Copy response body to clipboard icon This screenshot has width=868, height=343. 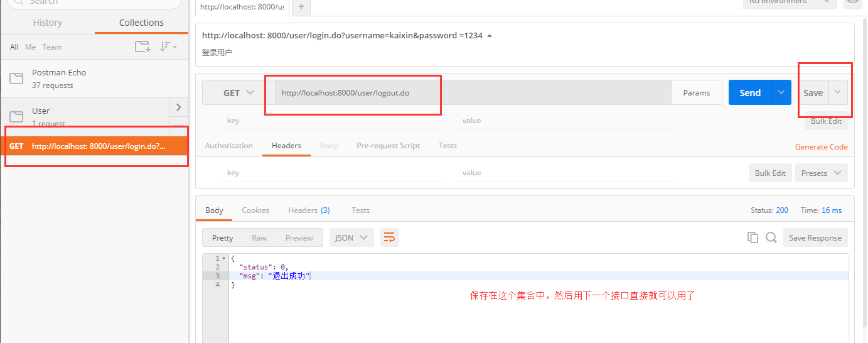753,237
